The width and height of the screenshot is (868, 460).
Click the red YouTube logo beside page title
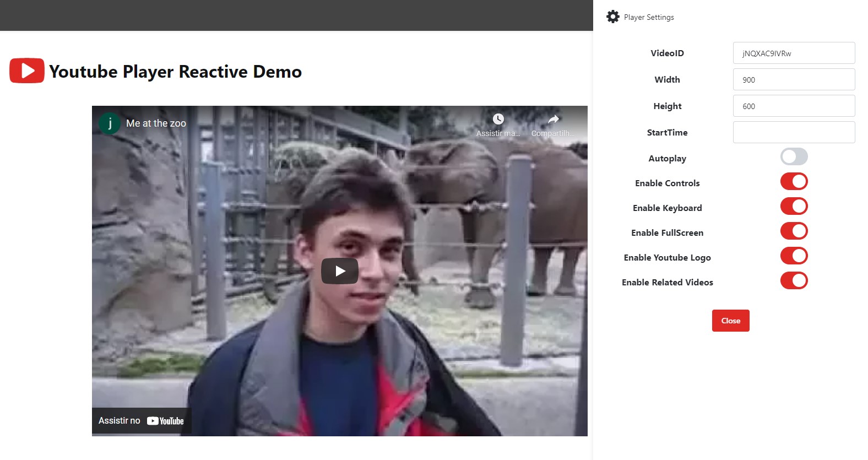(27, 71)
